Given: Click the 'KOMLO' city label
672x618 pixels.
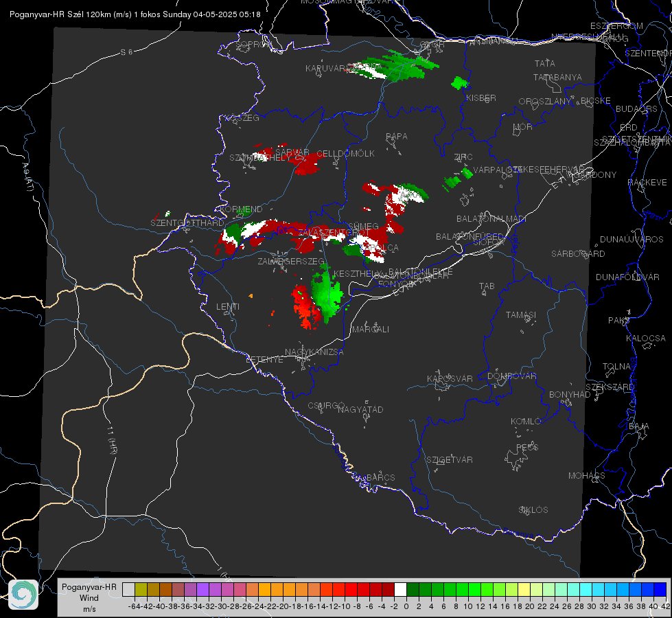Looking at the screenshot, I should point(525,421).
